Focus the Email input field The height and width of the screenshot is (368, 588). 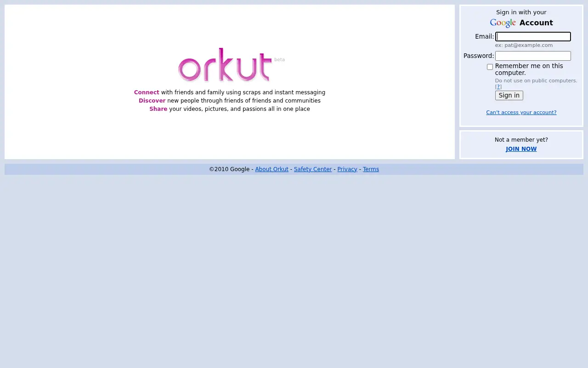click(533, 36)
